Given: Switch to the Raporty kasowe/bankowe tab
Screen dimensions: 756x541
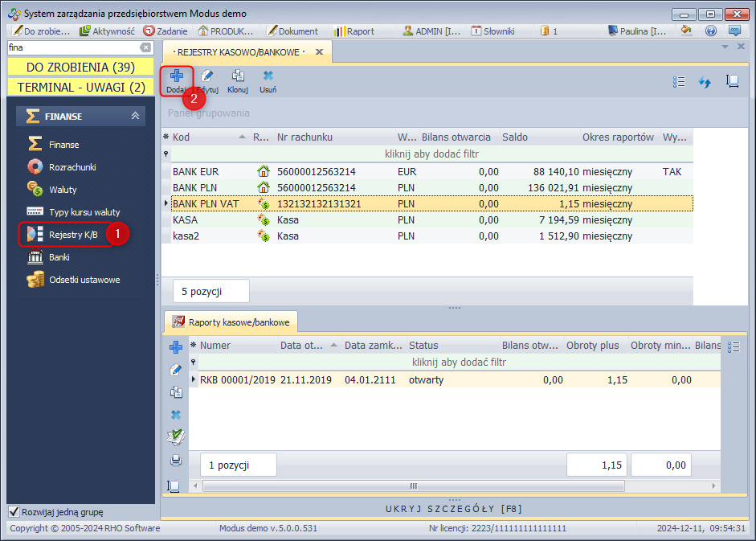Looking at the screenshot, I should (x=233, y=322).
